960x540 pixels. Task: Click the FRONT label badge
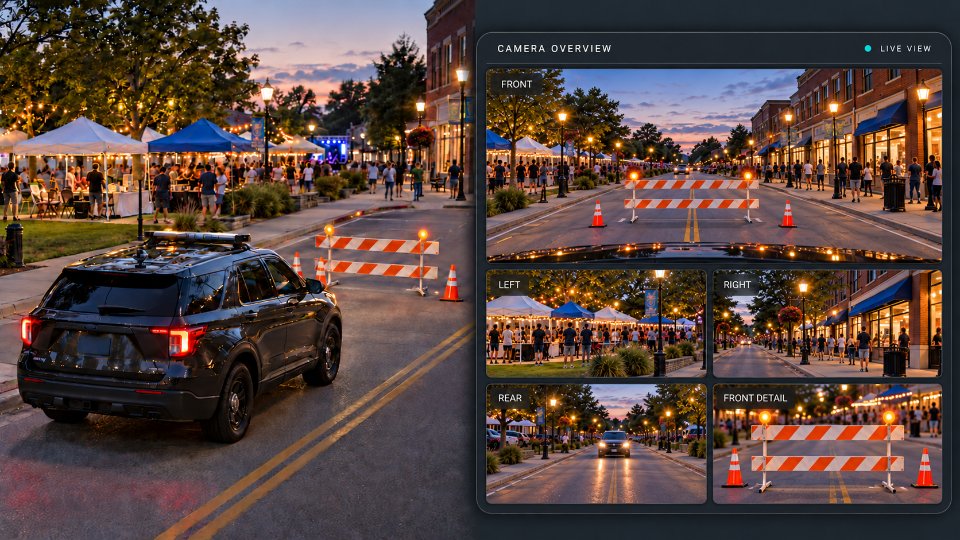tap(516, 84)
